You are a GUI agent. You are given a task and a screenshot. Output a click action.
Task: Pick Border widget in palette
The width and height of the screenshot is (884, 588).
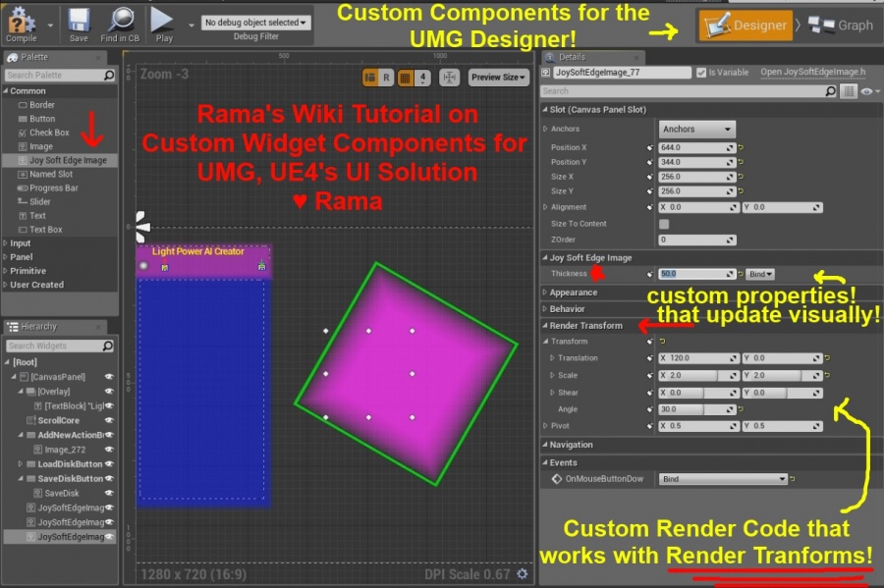(41, 105)
